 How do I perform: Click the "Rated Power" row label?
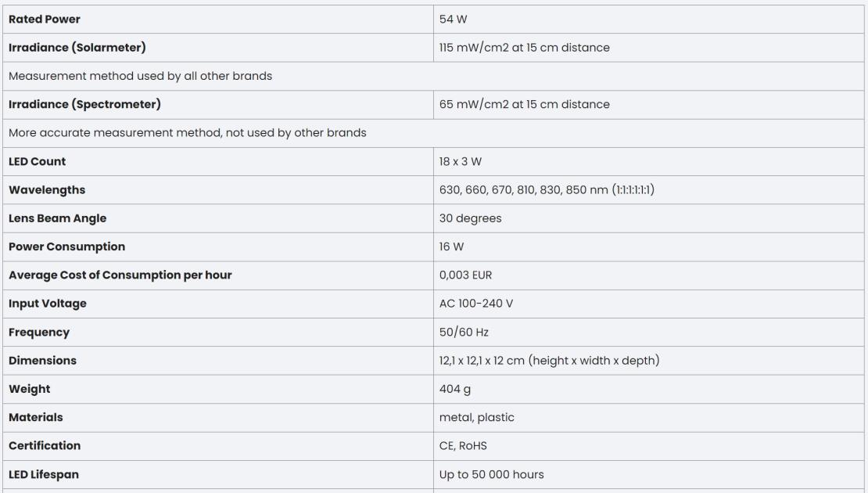point(45,19)
